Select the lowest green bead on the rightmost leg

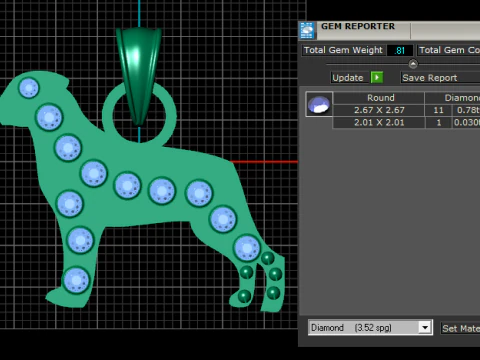(273, 293)
